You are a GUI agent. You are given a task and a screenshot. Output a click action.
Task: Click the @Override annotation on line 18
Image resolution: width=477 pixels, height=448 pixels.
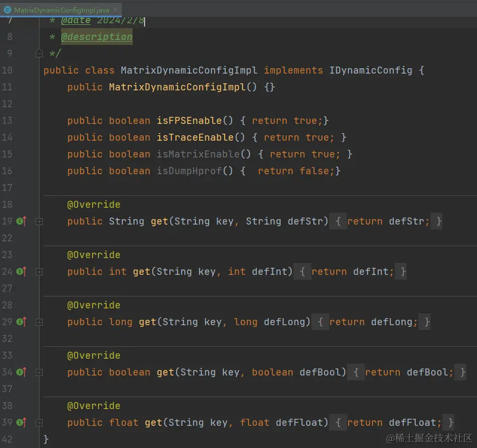94,204
